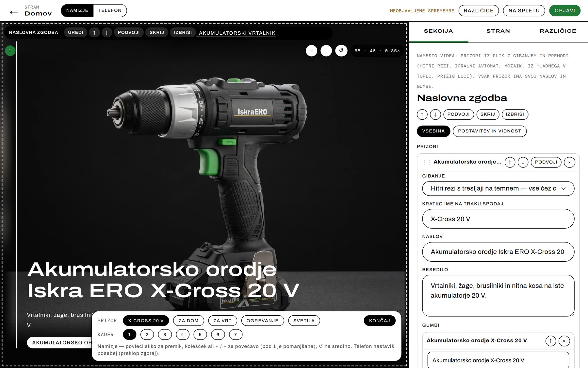Move section up in canvas toolbar
Image resolution: width=588 pixels, height=368 pixels.
tap(94, 32)
